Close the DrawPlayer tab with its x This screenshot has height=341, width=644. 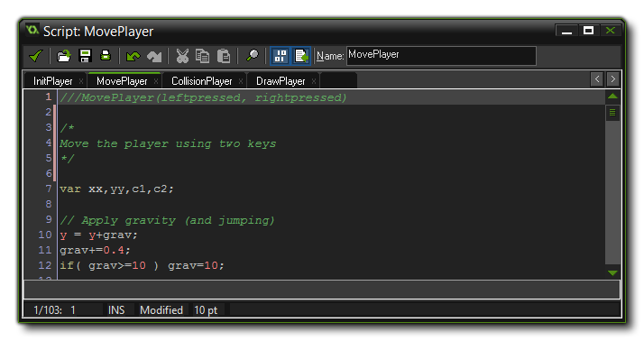[x=314, y=81]
